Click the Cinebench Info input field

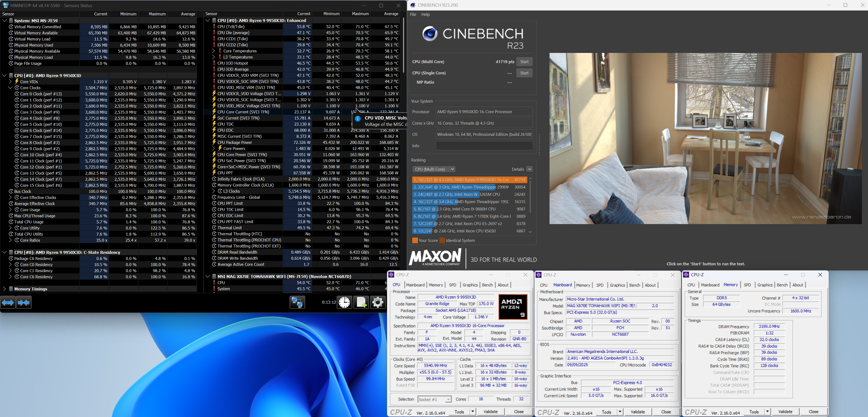[x=484, y=146]
